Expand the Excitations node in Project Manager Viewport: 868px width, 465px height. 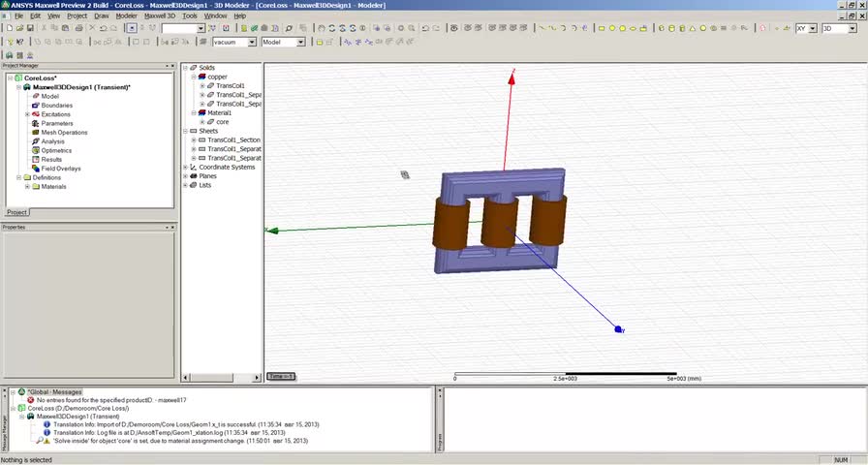27,114
